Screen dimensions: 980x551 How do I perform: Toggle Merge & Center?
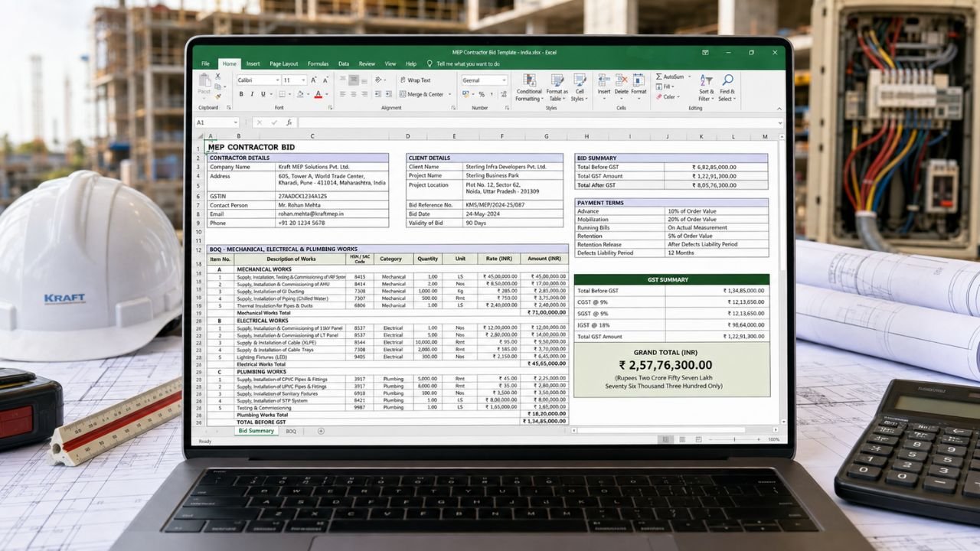pos(422,94)
